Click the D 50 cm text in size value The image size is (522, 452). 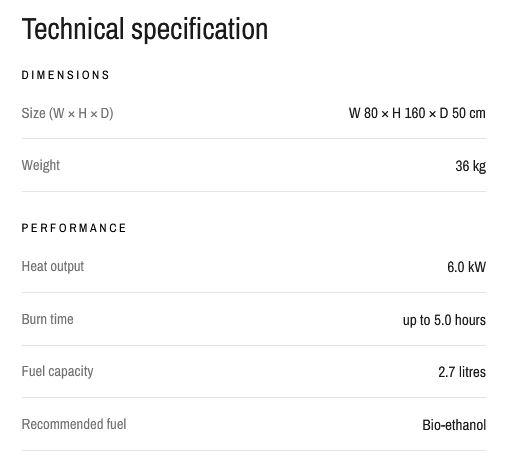pos(463,113)
